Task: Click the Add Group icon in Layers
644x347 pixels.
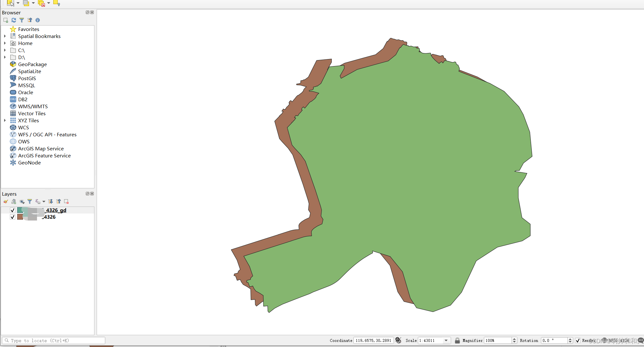Action: coord(14,201)
